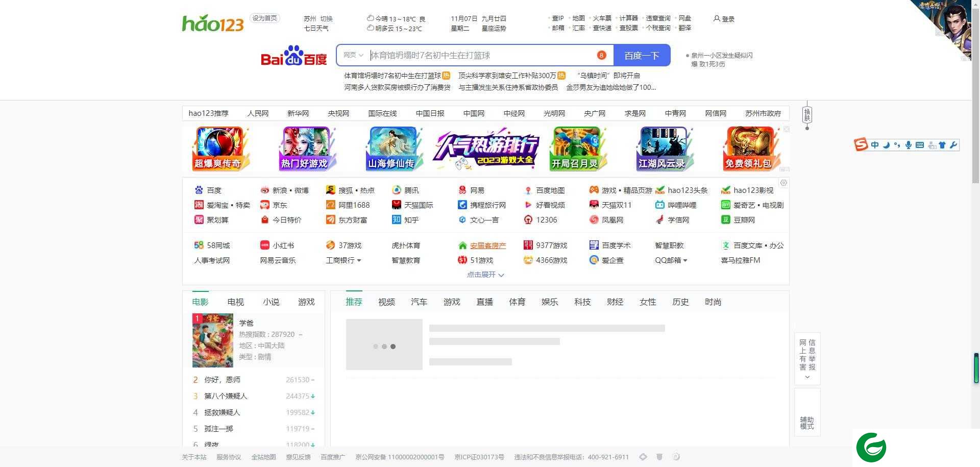Switch city using 切换 link
Viewport: 980px width, 467px height.
(x=326, y=18)
